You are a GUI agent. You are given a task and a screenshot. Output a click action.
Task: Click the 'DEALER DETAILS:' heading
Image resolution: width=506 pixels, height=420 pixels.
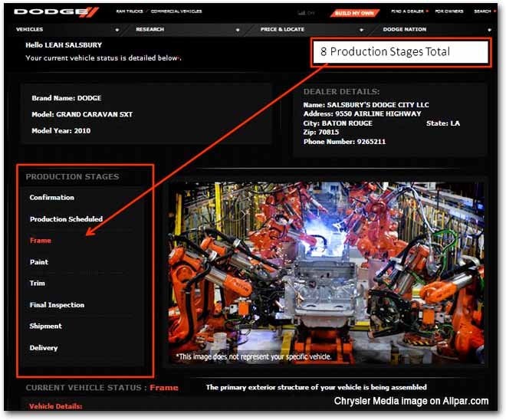341,92
